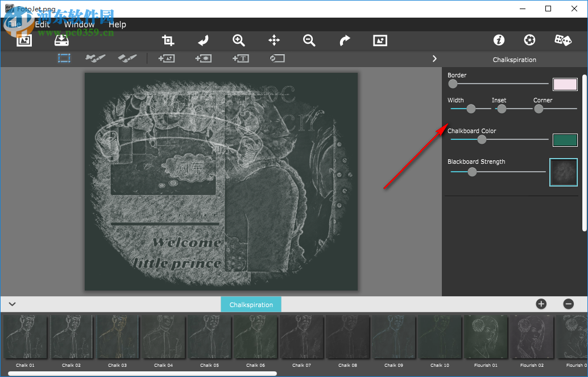Select the rectangular marquee selection tool

pyautogui.click(x=64, y=58)
